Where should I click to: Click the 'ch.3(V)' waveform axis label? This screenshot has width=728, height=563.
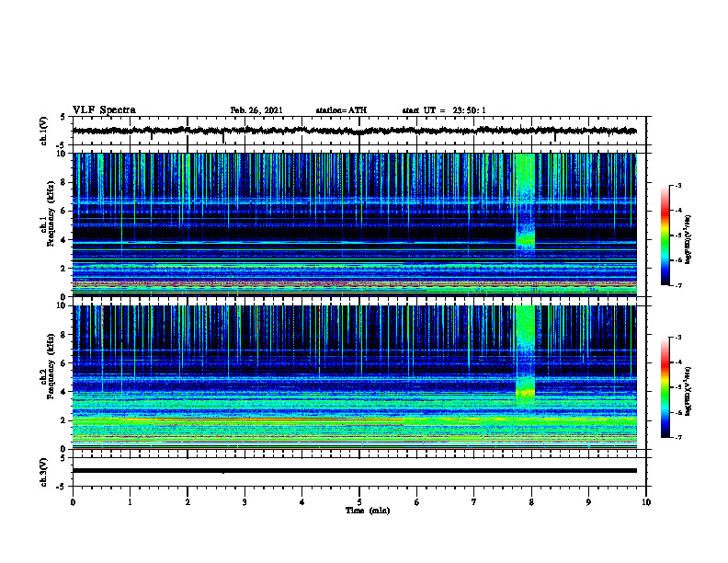[x=43, y=472]
